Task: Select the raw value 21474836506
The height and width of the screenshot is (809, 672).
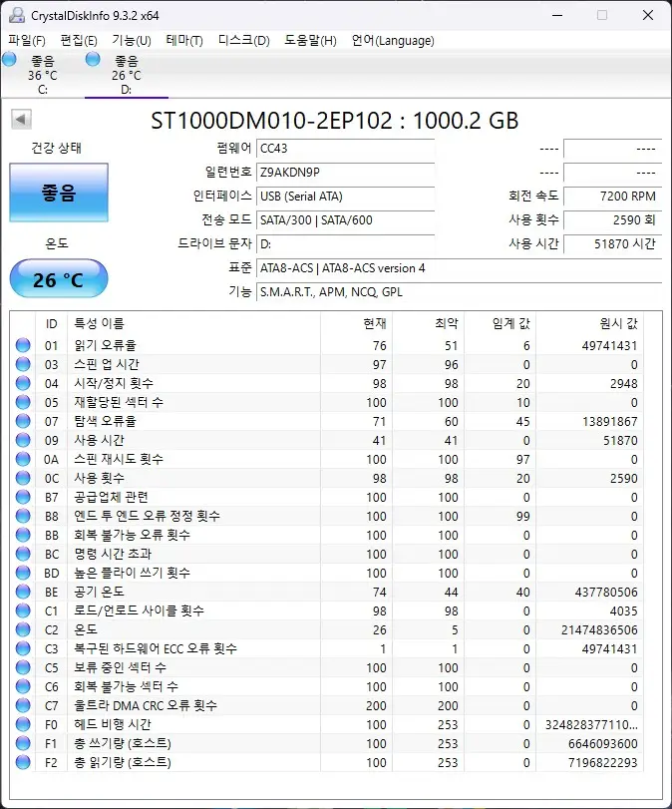Action: click(599, 630)
